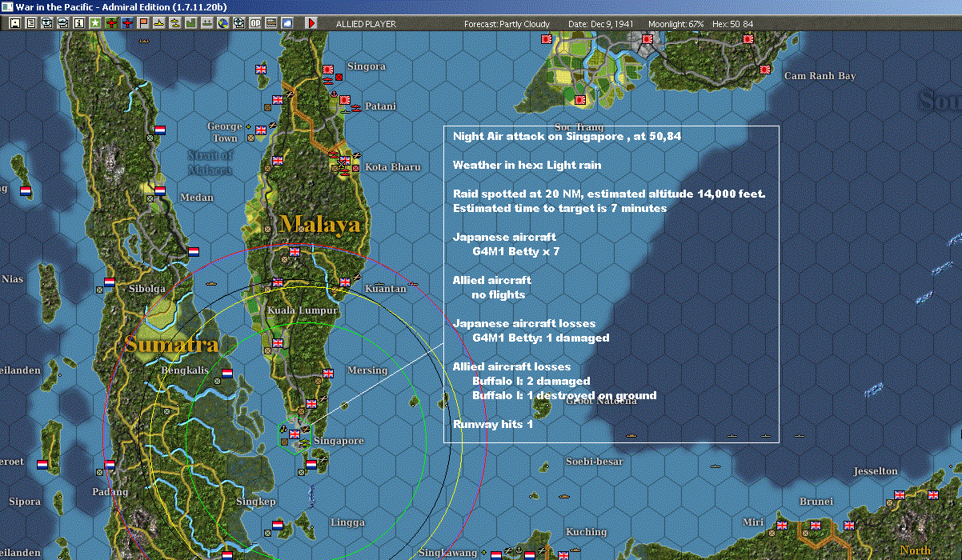This screenshot has height=560, width=962.
Task: Select the Japanese flag at Singora
Action: pyautogui.click(x=328, y=70)
